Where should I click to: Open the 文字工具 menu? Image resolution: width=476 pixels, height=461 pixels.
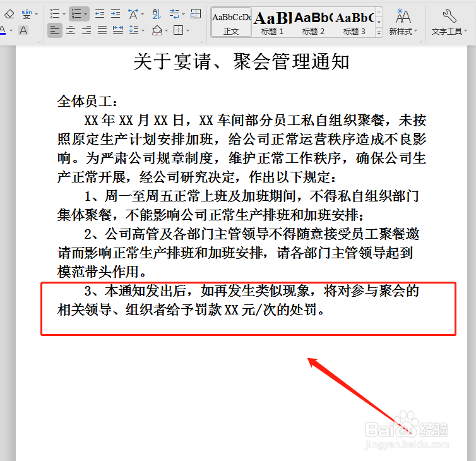coord(449,23)
